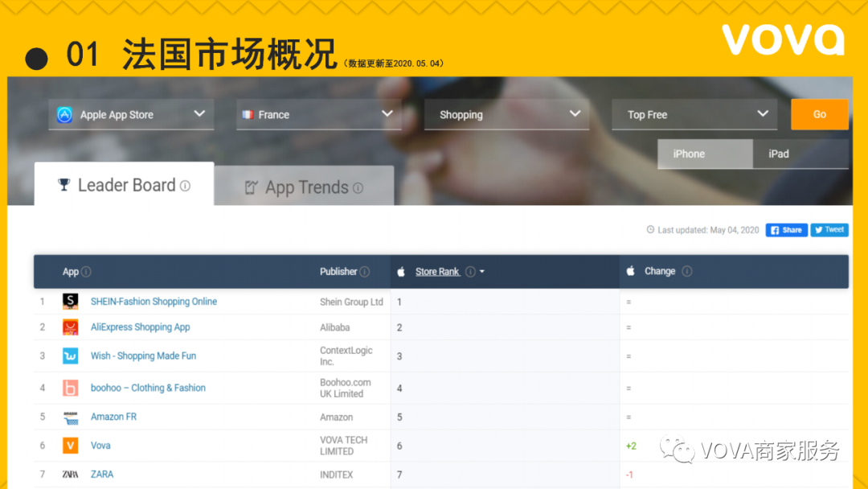Click the Last updated: May 04, 2020 text
Screen dimensions: 868x489
point(708,230)
